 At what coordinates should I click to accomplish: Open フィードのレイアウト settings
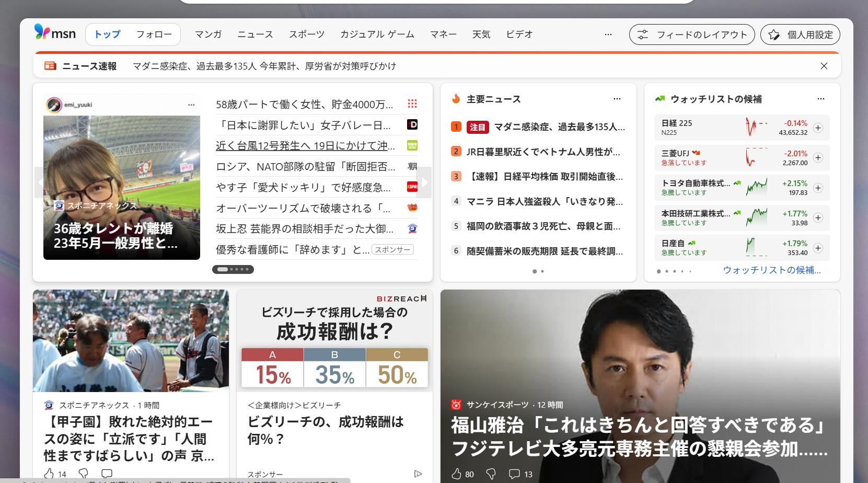coord(691,34)
